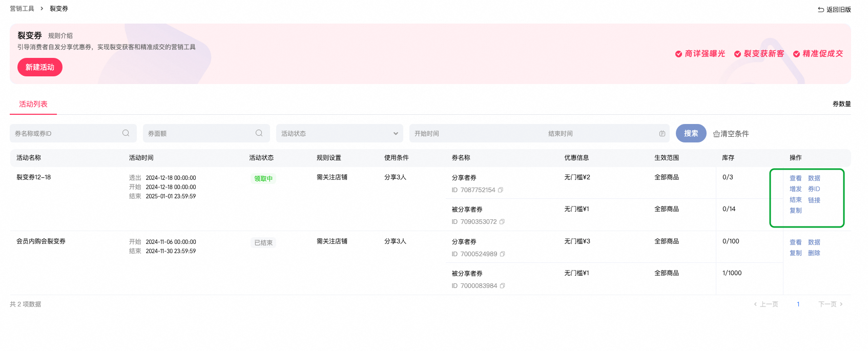
Task: Click 链接 for 裂变券12-18
Action: [x=814, y=200]
